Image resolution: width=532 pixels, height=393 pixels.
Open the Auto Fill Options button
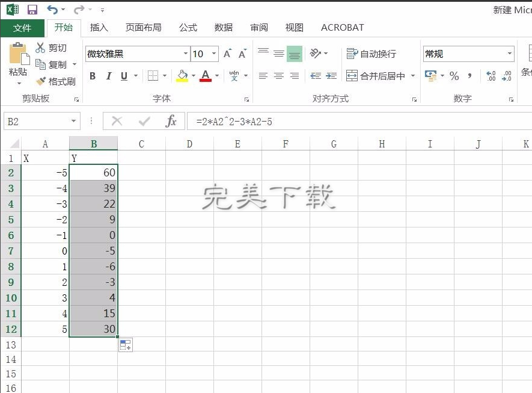(x=126, y=345)
